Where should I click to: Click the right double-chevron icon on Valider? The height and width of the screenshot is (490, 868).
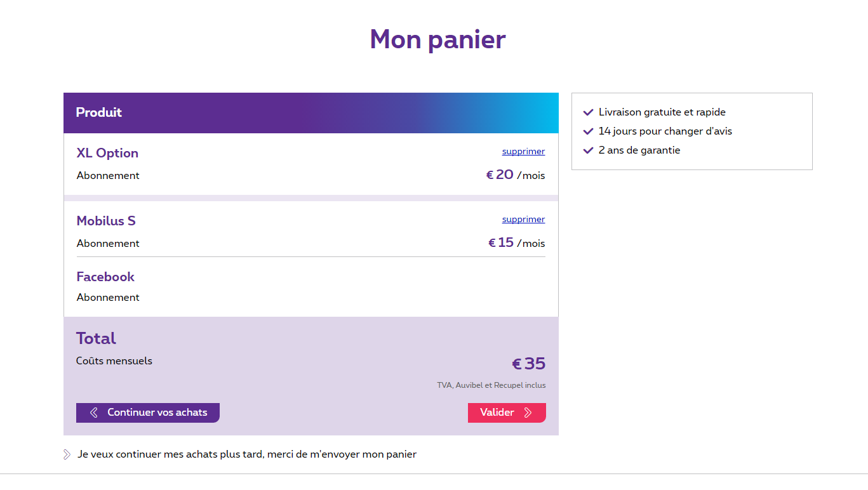[x=528, y=413]
